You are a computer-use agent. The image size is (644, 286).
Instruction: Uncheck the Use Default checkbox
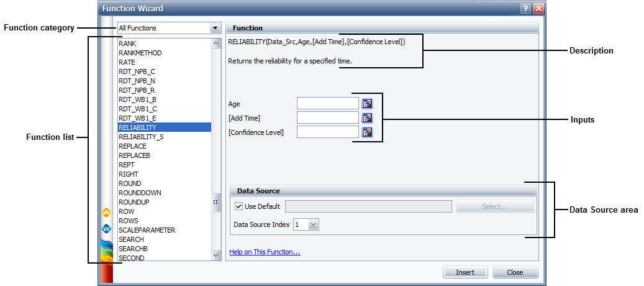(239, 206)
